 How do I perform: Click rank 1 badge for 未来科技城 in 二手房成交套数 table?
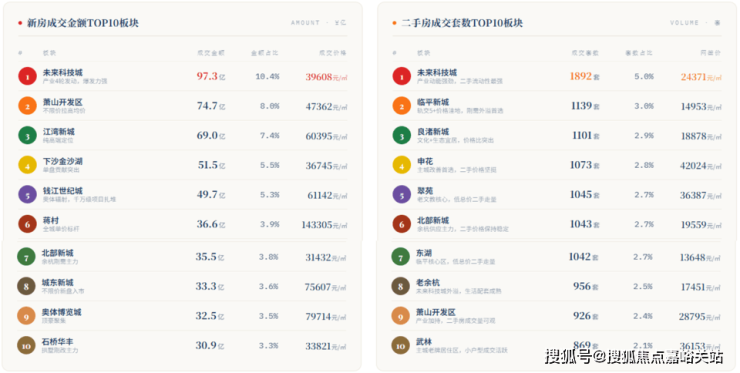click(402, 76)
